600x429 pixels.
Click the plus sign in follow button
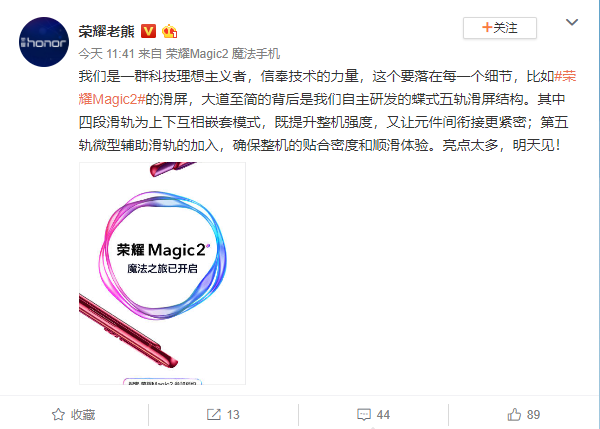(x=487, y=28)
